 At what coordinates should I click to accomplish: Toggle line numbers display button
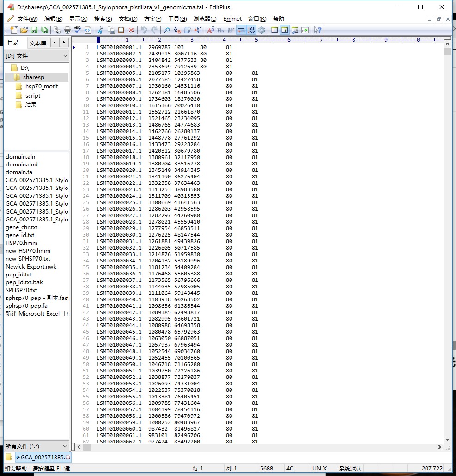[251, 31]
